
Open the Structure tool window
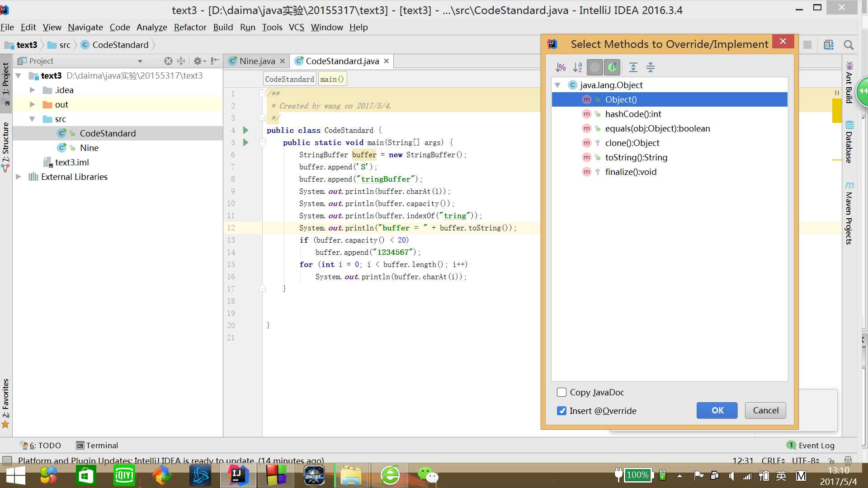point(5,147)
